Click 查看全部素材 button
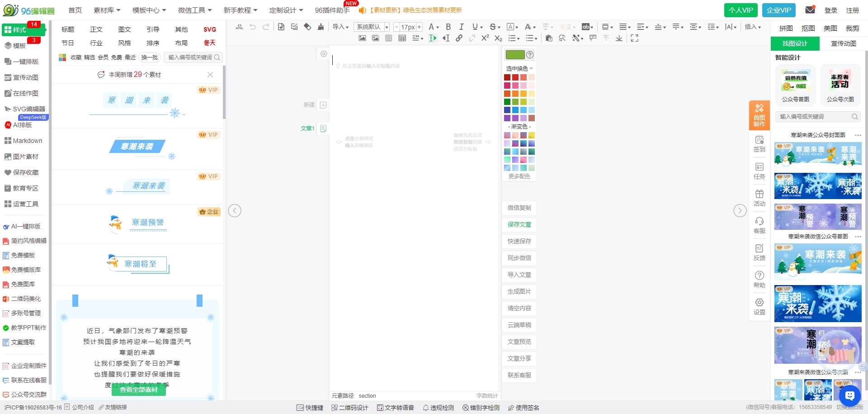This screenshot has height=414, width=868. [x=139, y=390]
